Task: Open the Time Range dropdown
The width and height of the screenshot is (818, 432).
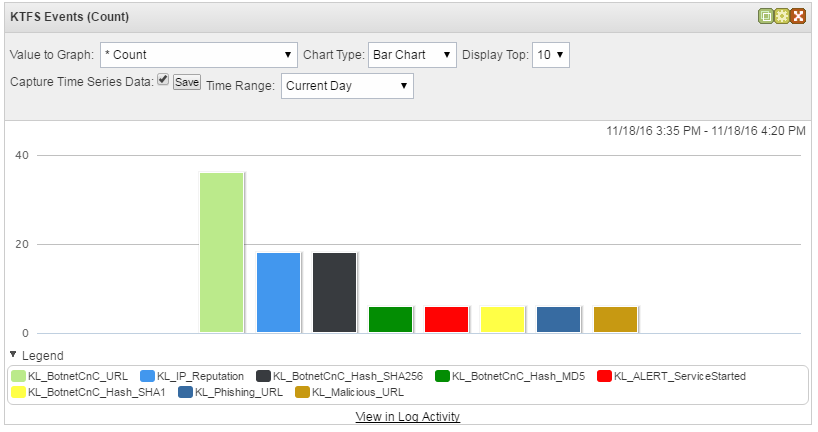Action: tap(347, 86)
